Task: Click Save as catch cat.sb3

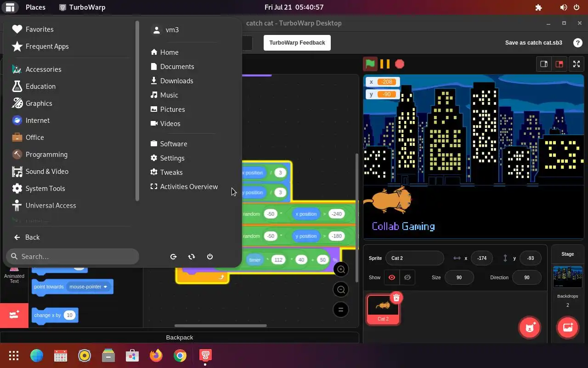Action: pos(533,43)
